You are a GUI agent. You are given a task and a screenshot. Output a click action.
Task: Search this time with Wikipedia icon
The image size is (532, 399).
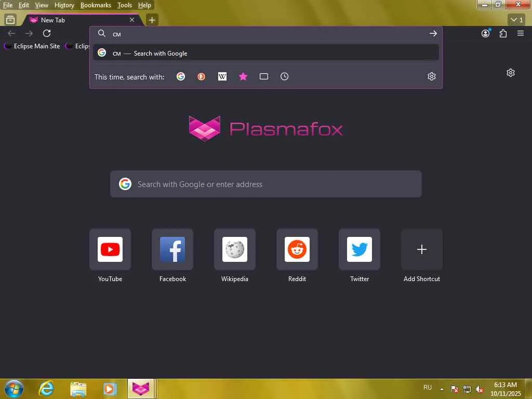222,77
